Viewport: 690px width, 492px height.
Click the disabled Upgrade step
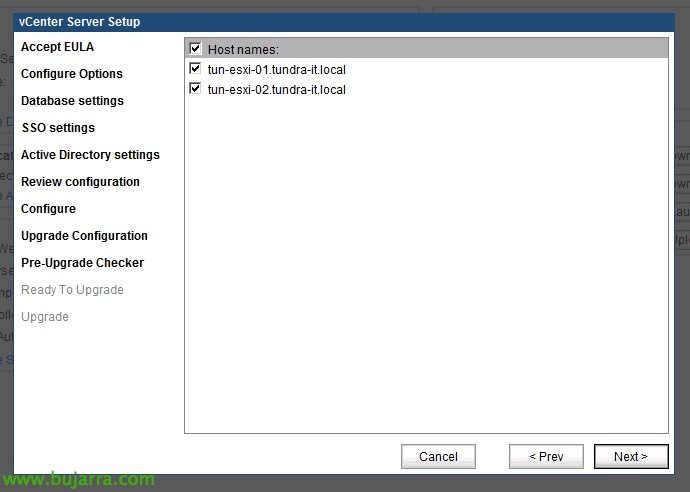[45, 317]
